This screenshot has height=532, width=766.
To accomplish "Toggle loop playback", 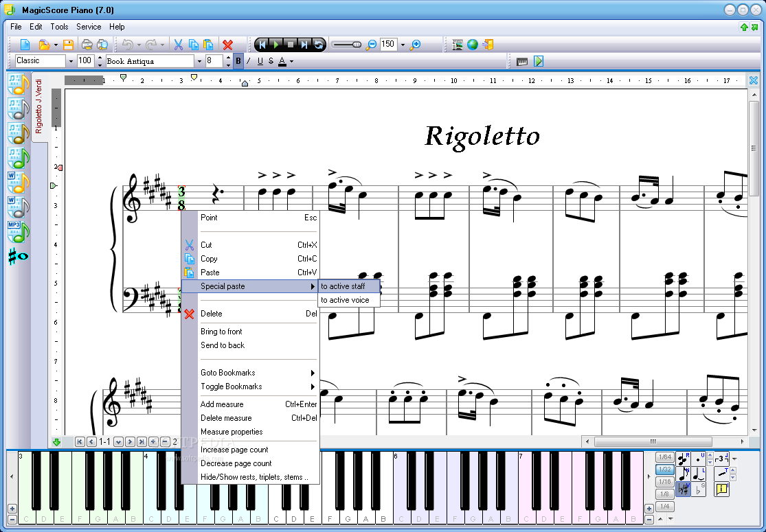I will coord(319,45).
